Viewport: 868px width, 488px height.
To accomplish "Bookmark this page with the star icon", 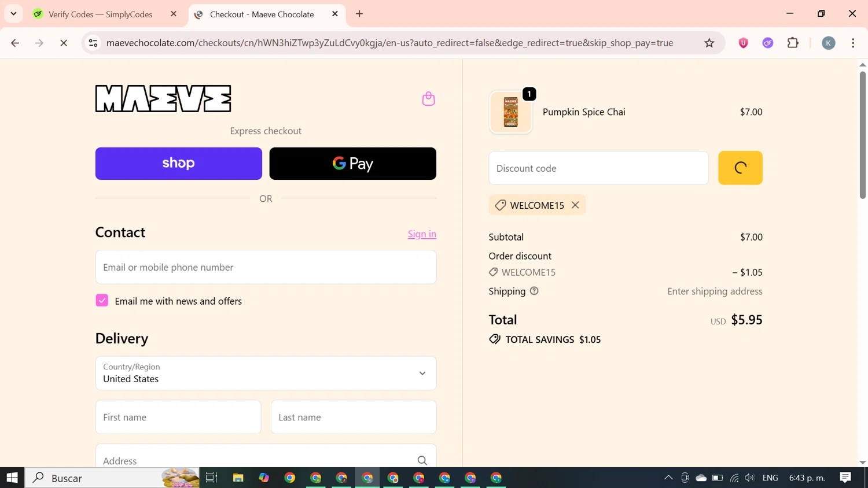I will [709, 43].
